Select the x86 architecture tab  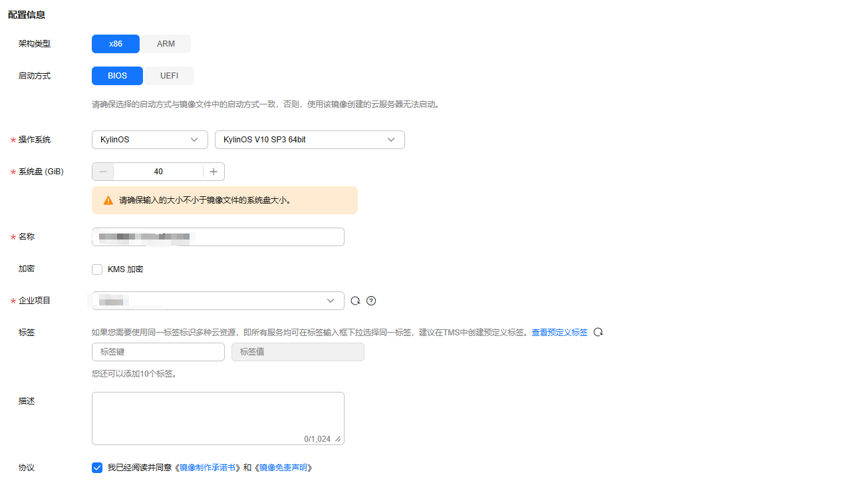tap(115, 43)
